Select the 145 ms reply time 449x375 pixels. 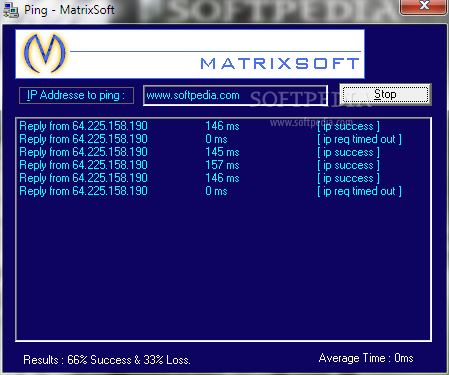(x=222, y=152)
